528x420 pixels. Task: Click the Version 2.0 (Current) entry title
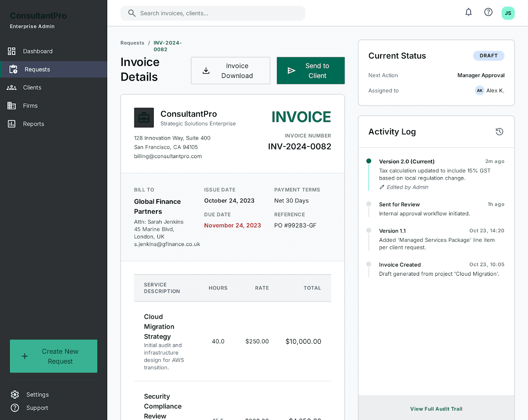[407, 162]
